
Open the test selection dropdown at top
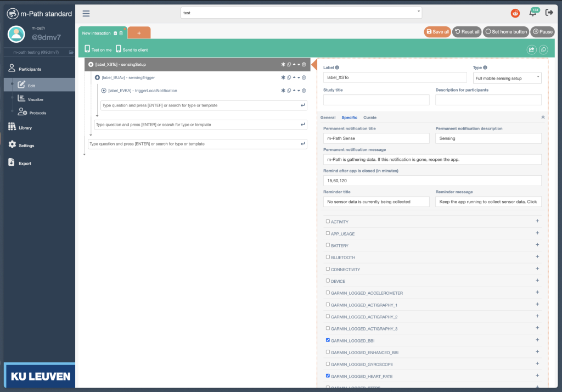[301, 12]
